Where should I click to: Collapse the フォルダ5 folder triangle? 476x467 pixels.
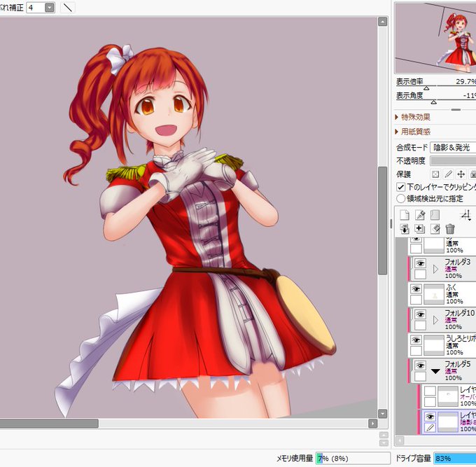pyautogui.click(x=435, y=371)
